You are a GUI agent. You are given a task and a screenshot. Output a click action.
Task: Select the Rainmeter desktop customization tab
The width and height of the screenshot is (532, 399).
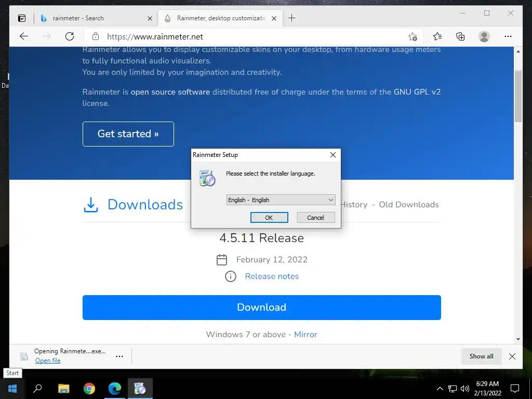[220, 18]
